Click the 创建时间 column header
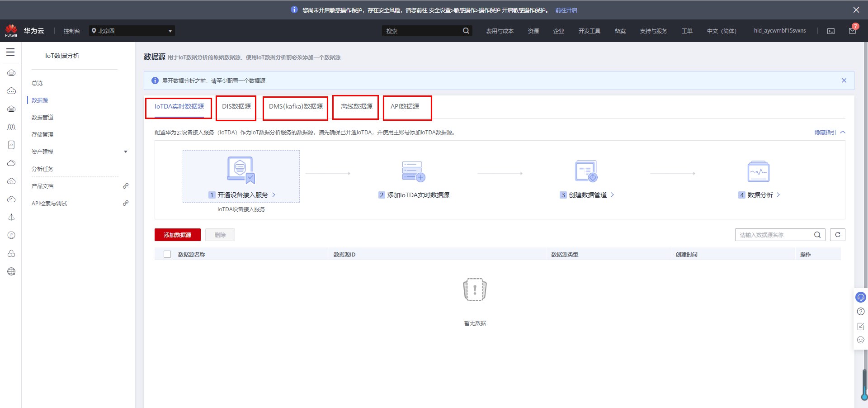 point(687,254)
